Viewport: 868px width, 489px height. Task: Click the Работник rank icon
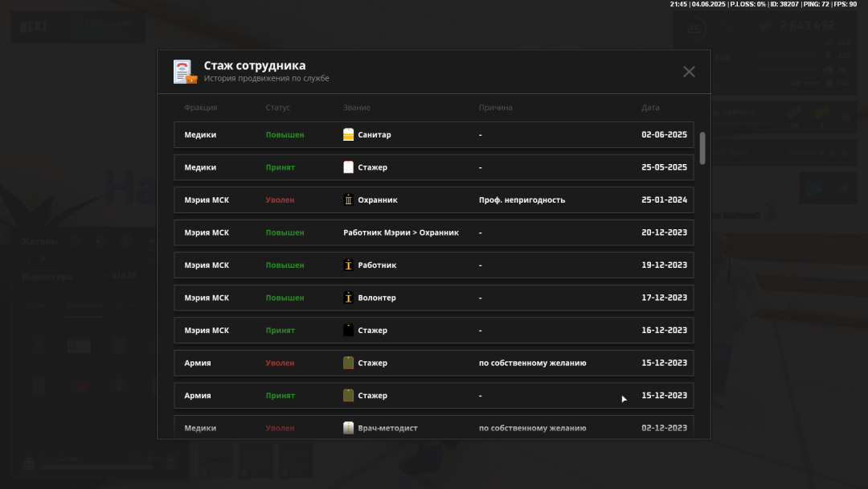point(348,265)
